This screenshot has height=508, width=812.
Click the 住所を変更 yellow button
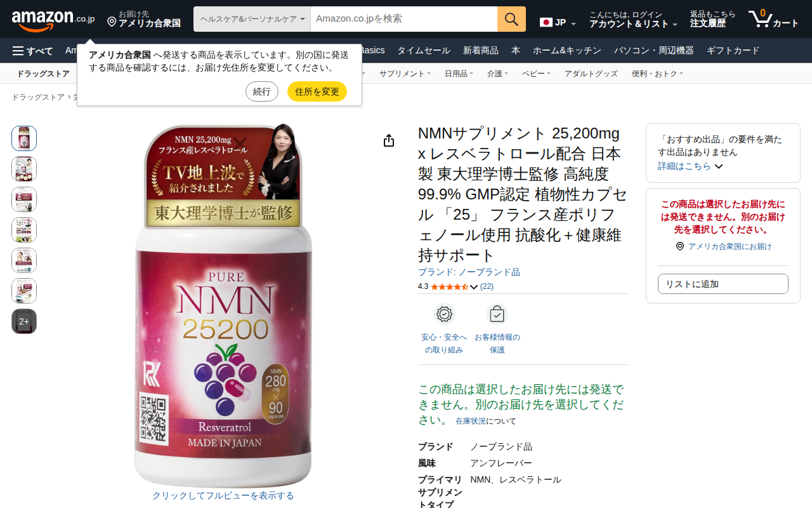[317, 91]
